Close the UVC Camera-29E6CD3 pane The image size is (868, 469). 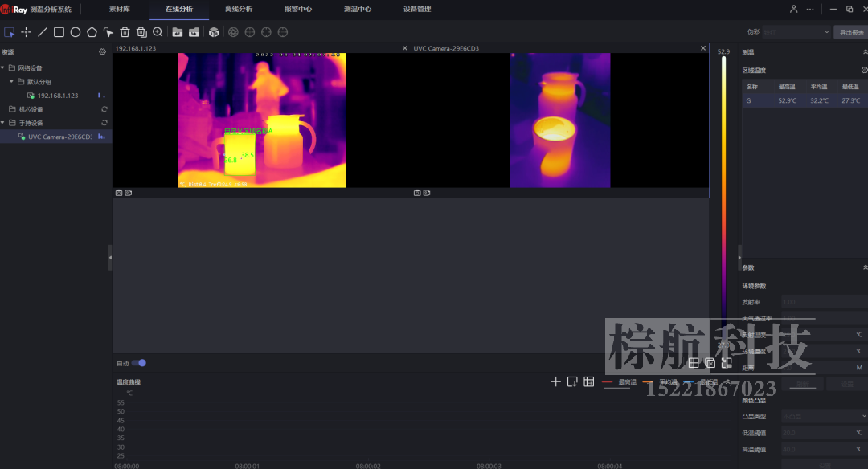point(703,48)
